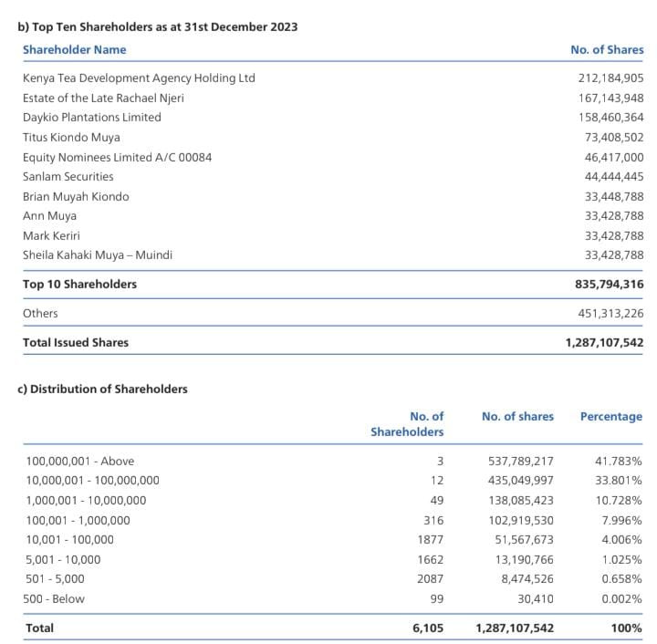Click the 'Total Issued Shares' label
Image resolution: width=657 pixels, height=644 pixels.
76,342
